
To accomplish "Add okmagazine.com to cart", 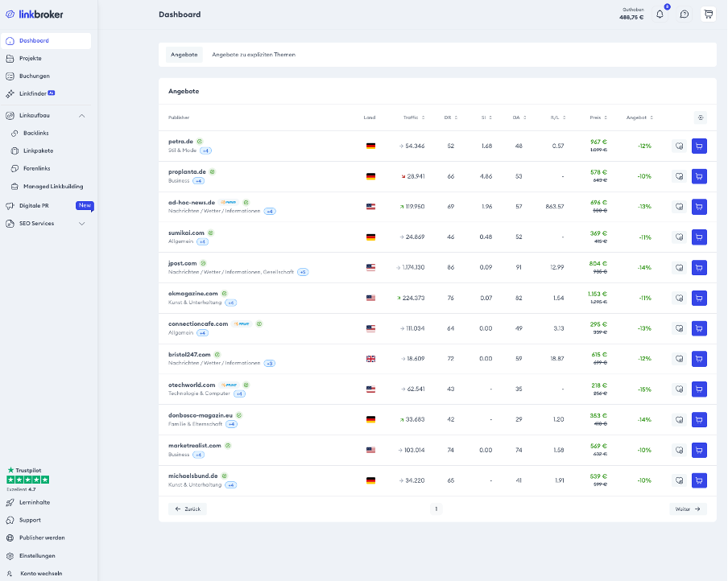I will [x=699, y=298].
